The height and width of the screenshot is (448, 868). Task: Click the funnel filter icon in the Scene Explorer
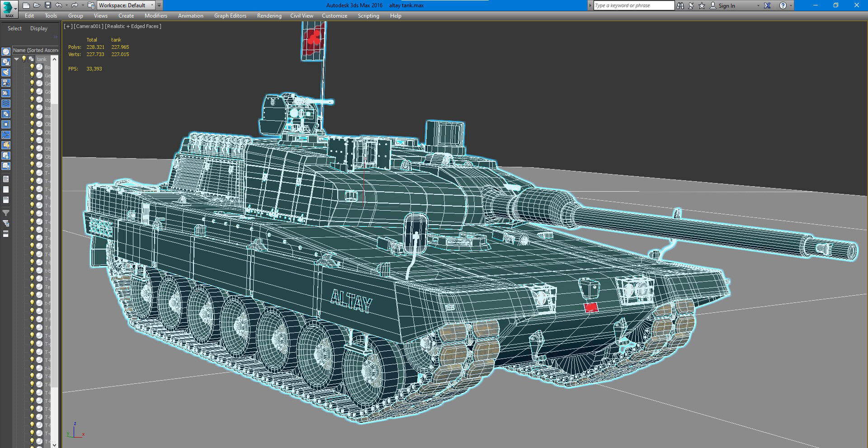coord(6,213)
